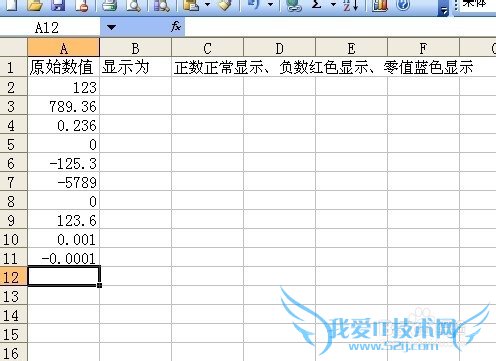Viewport: 496px width, 361px height.
Task: Select column B header
Action: pyautogui.click(x=135, y=48)
